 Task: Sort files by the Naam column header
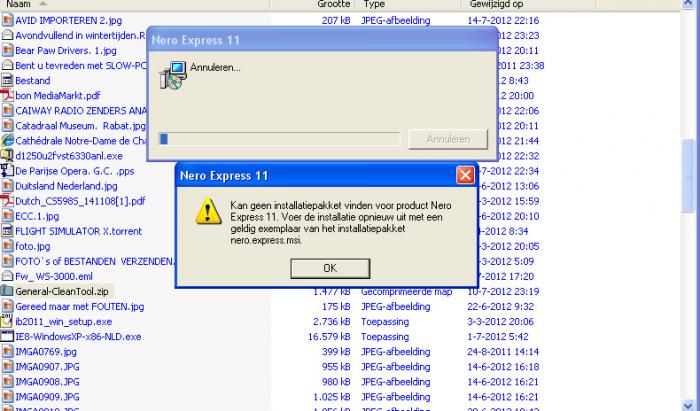(x=19, y=4)
